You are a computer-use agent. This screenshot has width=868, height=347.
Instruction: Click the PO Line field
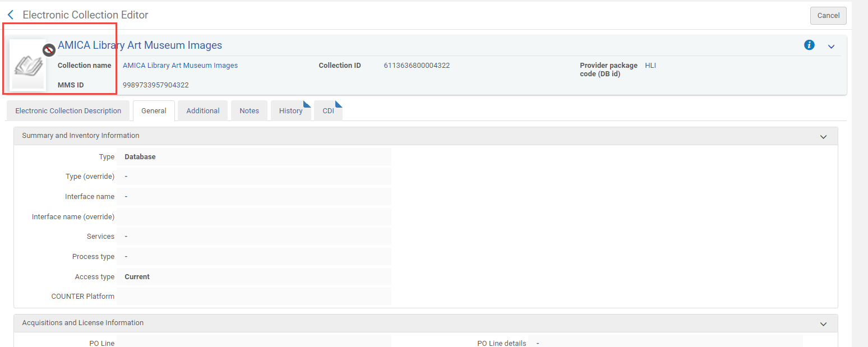pos(254,341)
